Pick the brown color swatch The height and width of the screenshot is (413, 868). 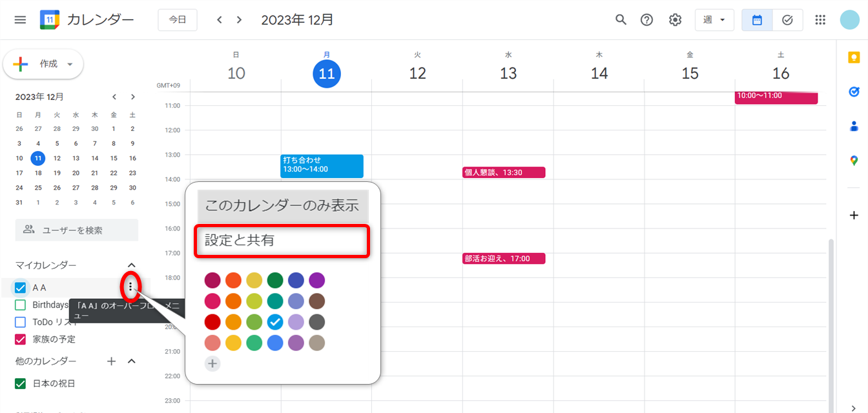click(x=316, y=301)
